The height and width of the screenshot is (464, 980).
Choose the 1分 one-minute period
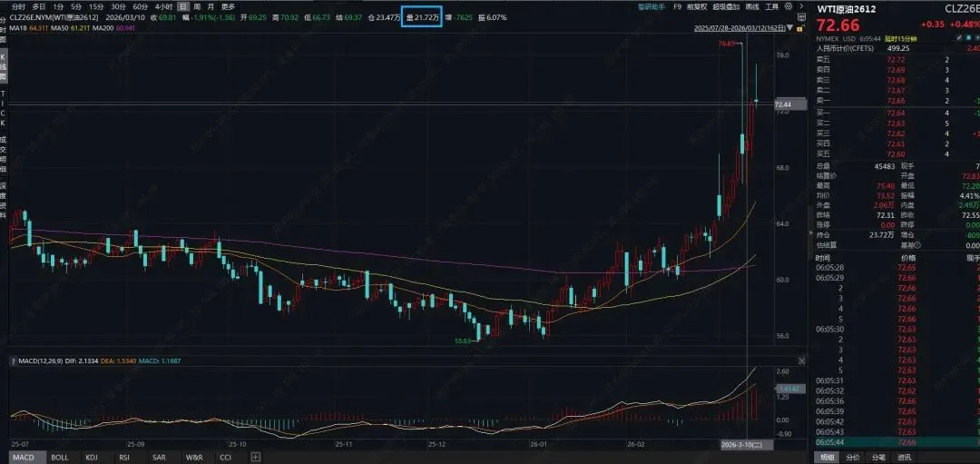pos(58,6)
